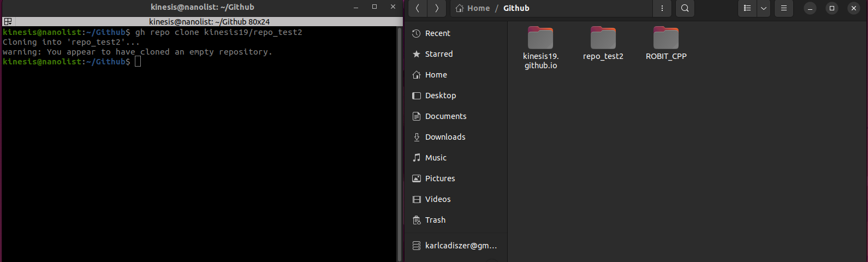868x262 pixels.
Task: Open Documents in the sidebar
Action: (x=456, y=116)
